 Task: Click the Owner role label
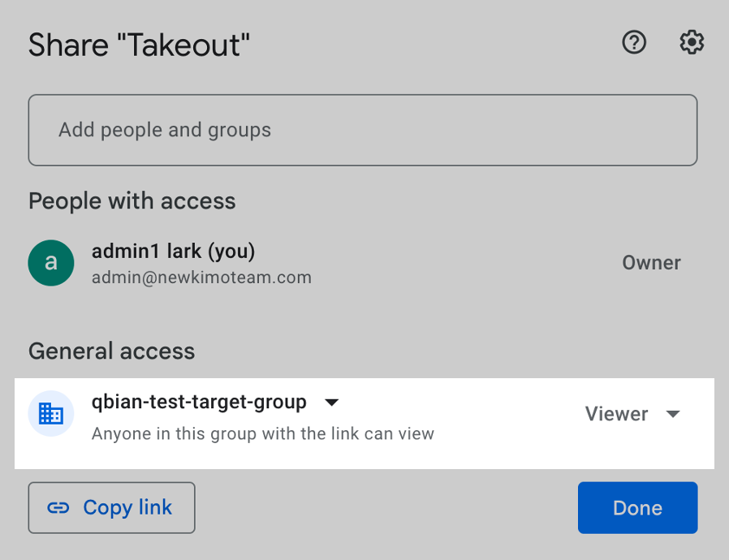click(651, 263)
